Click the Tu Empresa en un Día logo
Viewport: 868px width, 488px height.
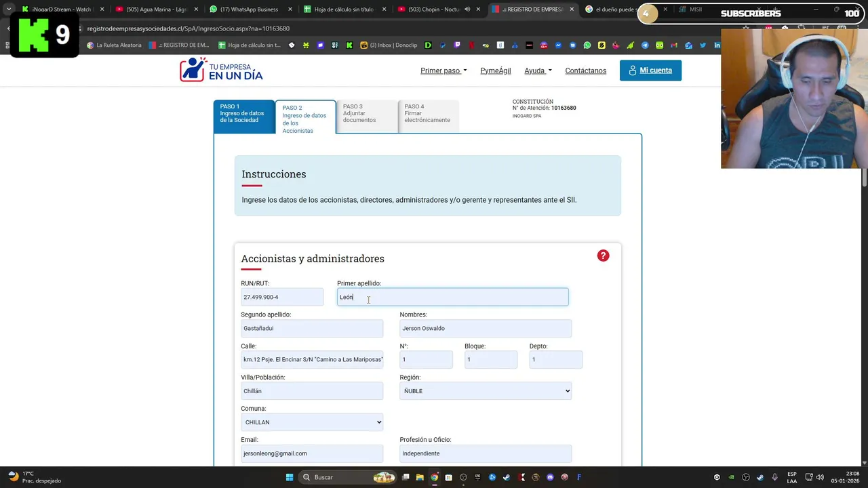[x=221, y=70]
